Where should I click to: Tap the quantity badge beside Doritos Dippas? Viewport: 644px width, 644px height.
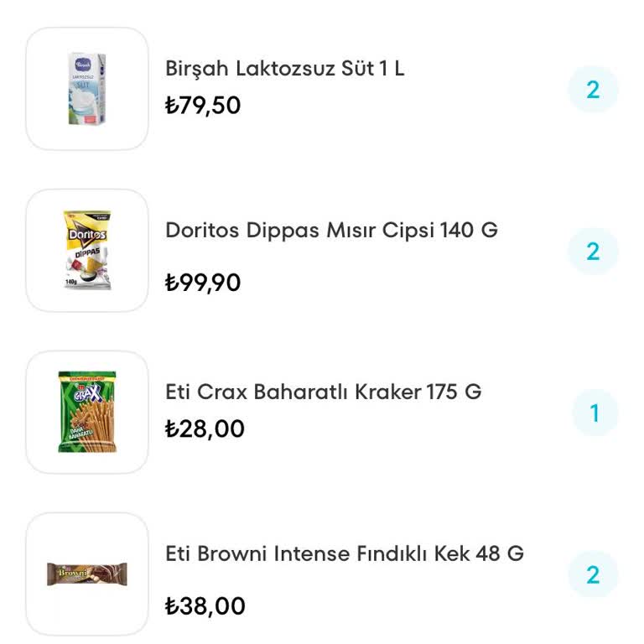(593, 252)
